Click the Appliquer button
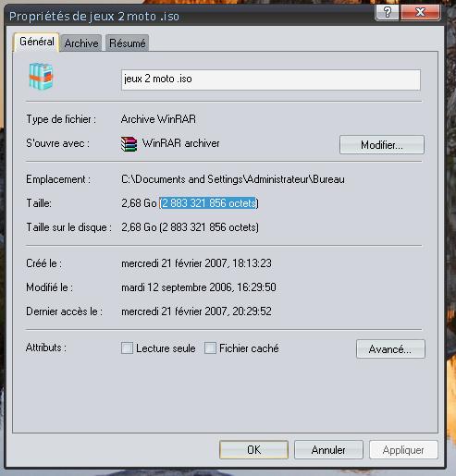 [x=403, y=450]
